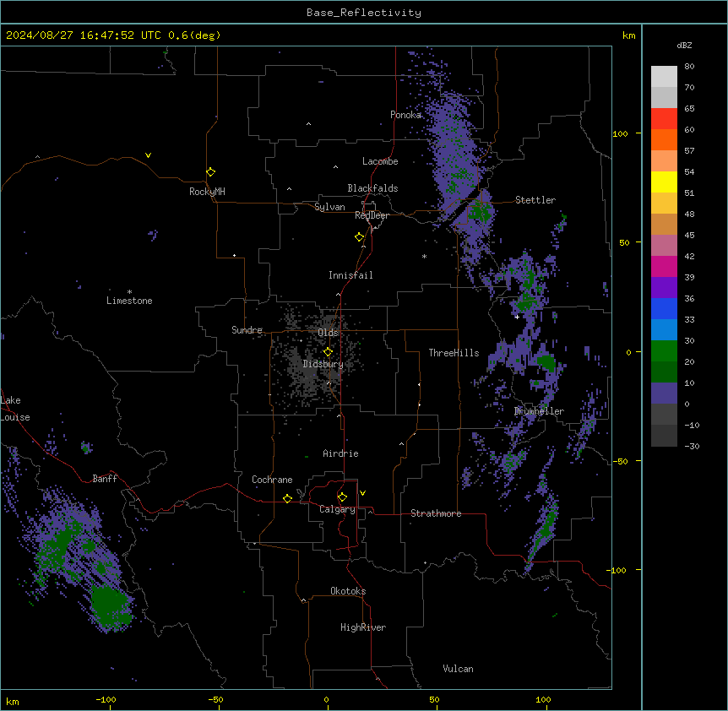This screenshot has height=711, width=728.
Task: Click the Olds town label
Action: (328, 333)
